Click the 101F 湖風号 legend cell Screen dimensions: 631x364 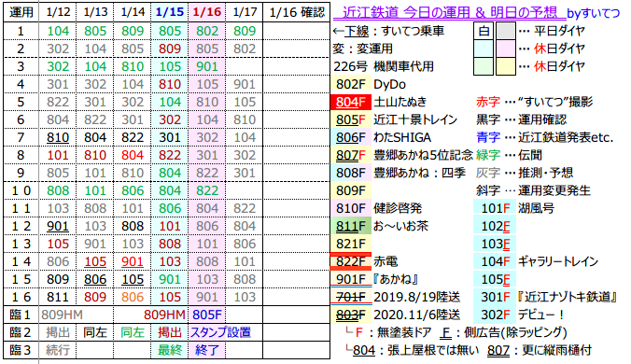pyautogui.click(x=495, y=208)
